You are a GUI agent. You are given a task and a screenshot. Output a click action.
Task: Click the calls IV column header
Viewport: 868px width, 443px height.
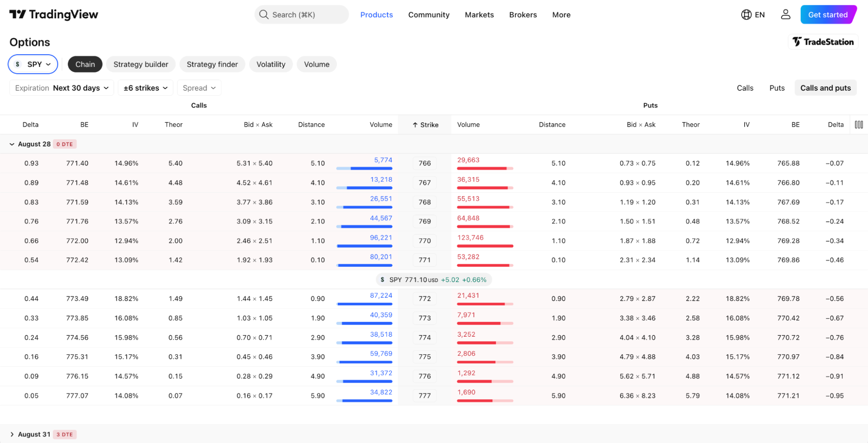click(x=135, y=125)
